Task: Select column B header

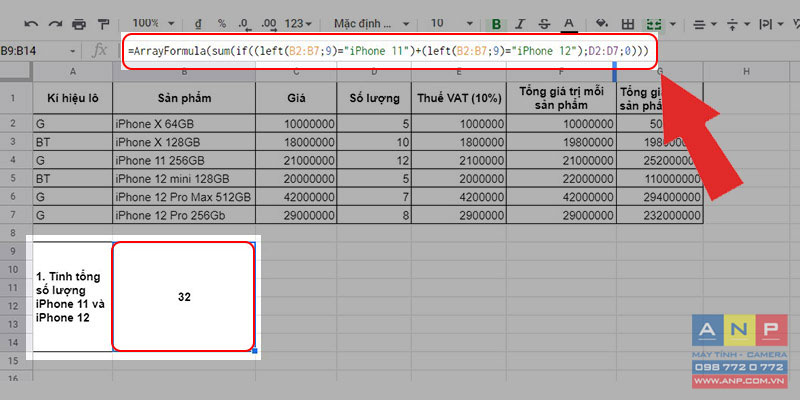Action: pos(184,72)
